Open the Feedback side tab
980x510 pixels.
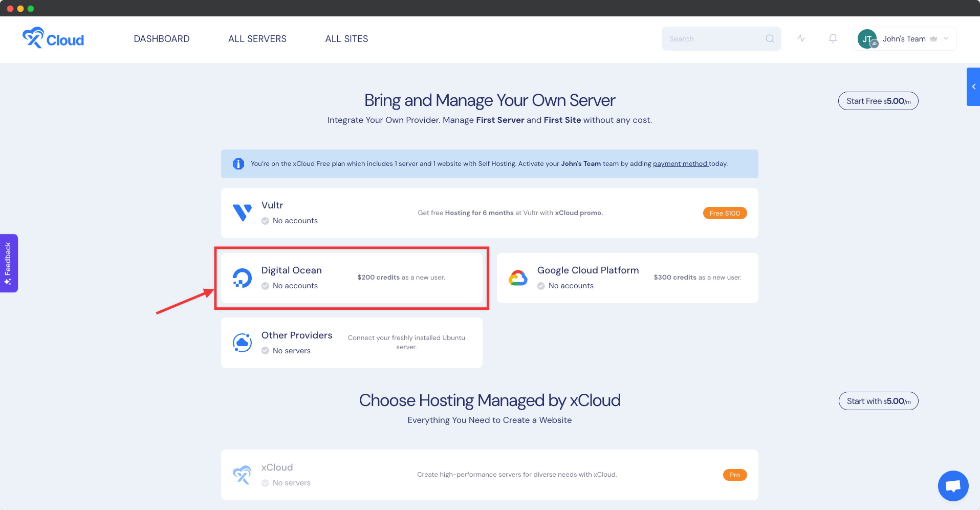tap(9, 263)
